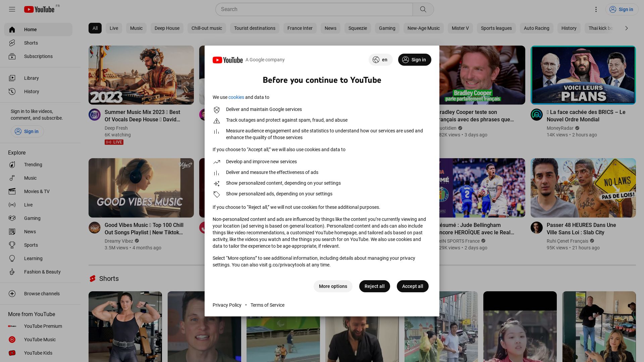Click More options button

[333, 286]
